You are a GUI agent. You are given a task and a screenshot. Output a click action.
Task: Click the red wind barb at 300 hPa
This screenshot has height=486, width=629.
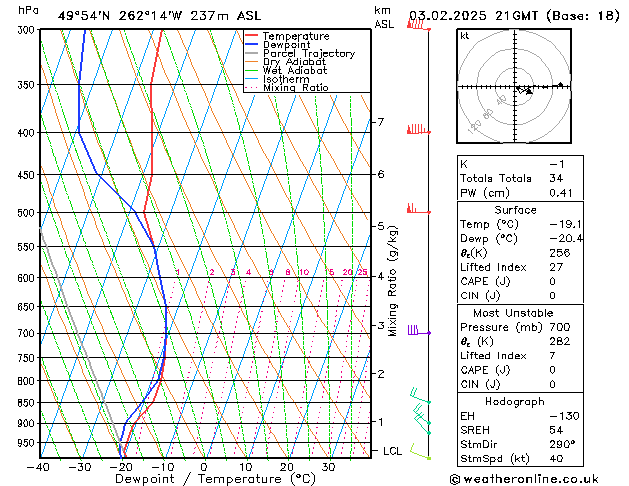coord(417,26)
